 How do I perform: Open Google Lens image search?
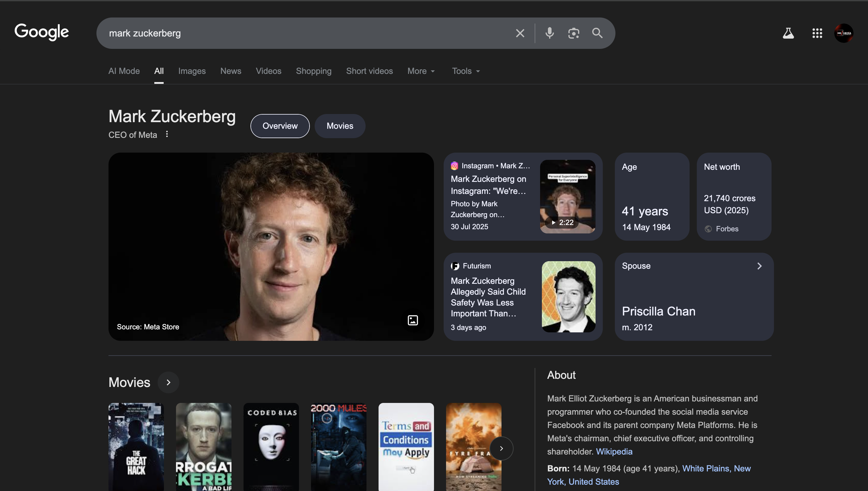tap(574, 33)
